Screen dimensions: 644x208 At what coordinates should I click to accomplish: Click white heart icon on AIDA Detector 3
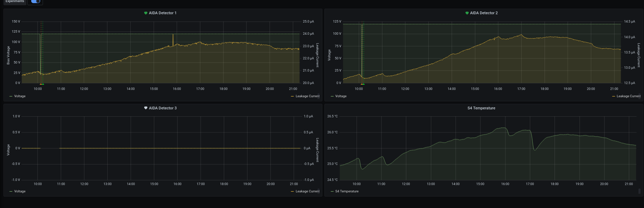pos(146,108)
